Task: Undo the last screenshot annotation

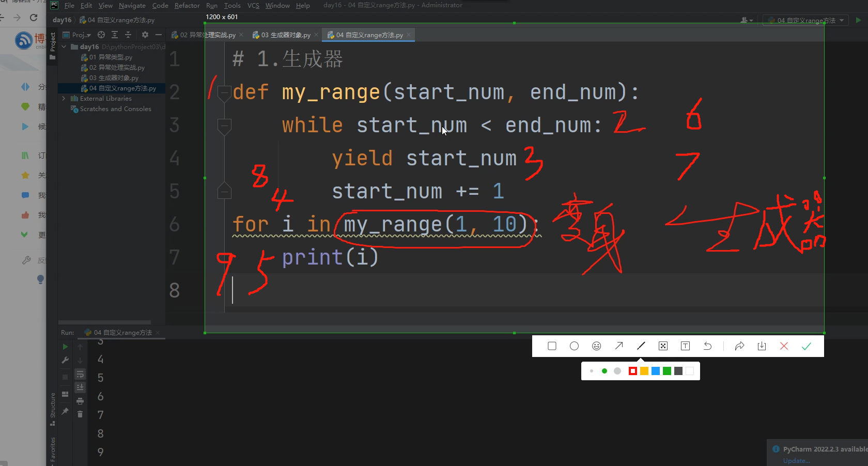Action: (x=707, y=346)
